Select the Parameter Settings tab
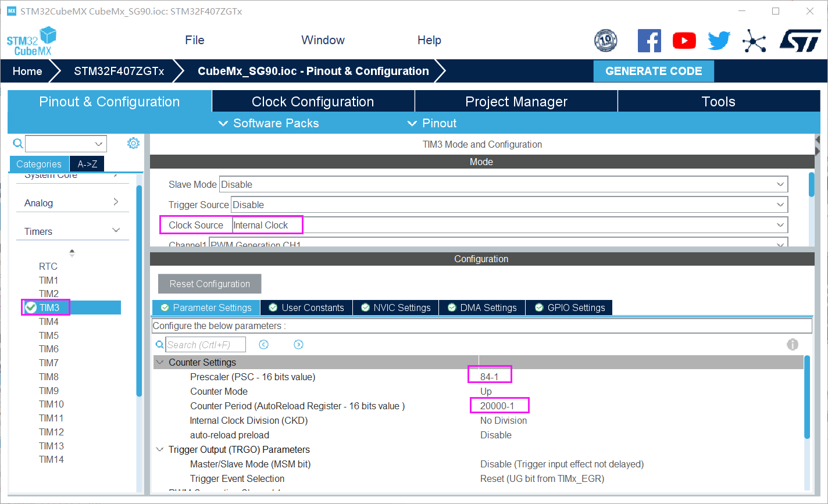828x504 pixels. (206, 308)
